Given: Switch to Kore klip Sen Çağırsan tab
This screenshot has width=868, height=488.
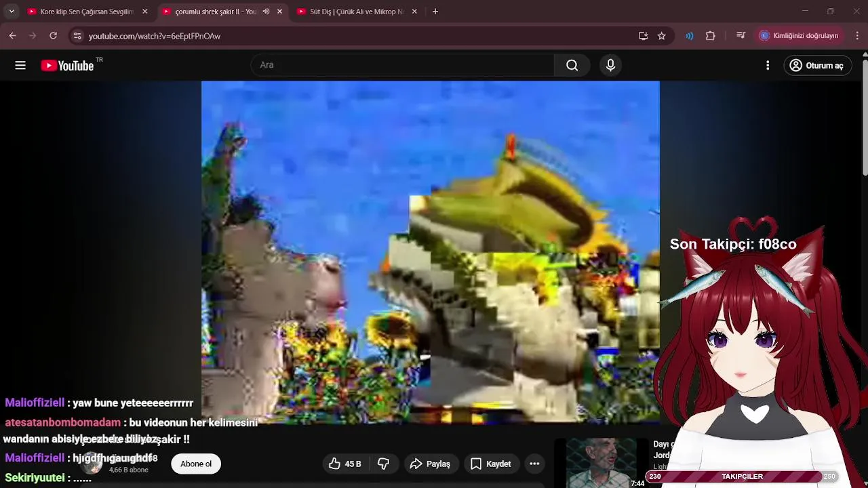Looking at the screenshot, I should coord(87,12).
